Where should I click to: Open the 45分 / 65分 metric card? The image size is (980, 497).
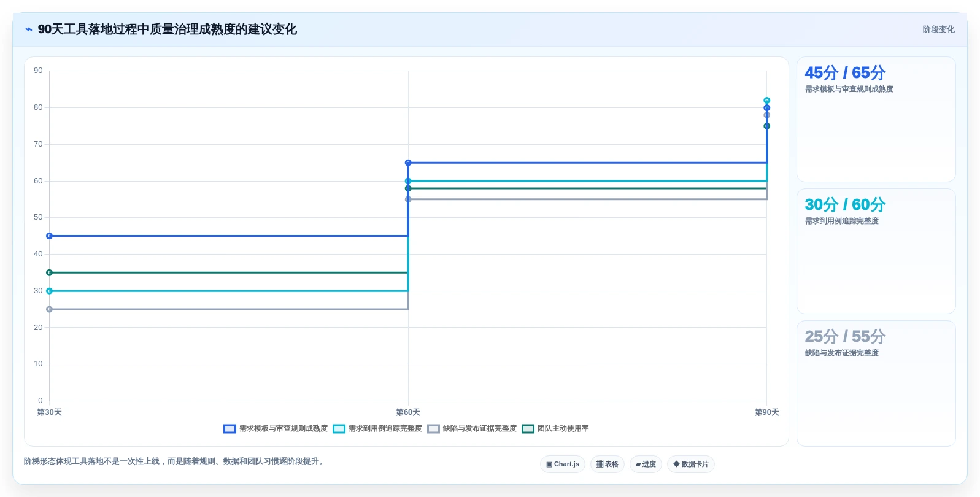coord(876,119)
